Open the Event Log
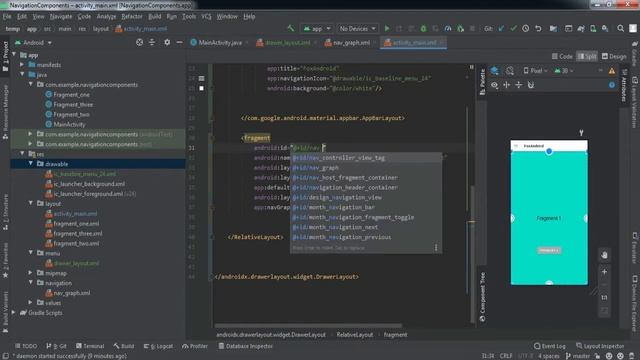 click(x=550, y=346)
